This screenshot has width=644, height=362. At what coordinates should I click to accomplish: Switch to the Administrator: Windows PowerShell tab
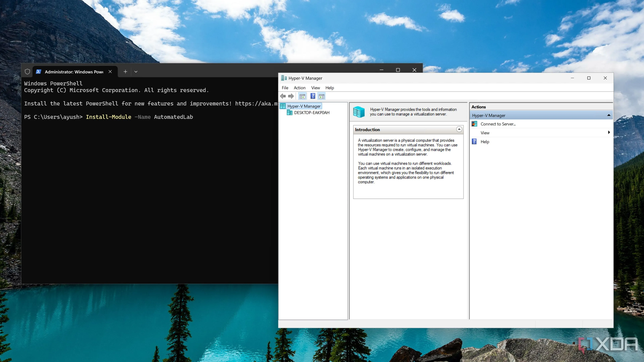[x=74, y=72]
